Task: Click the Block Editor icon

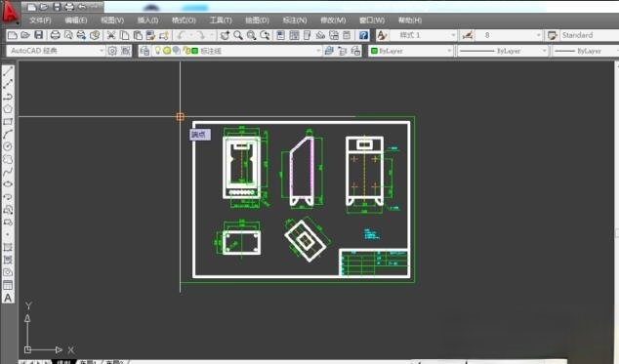Action: pos(164,35)
